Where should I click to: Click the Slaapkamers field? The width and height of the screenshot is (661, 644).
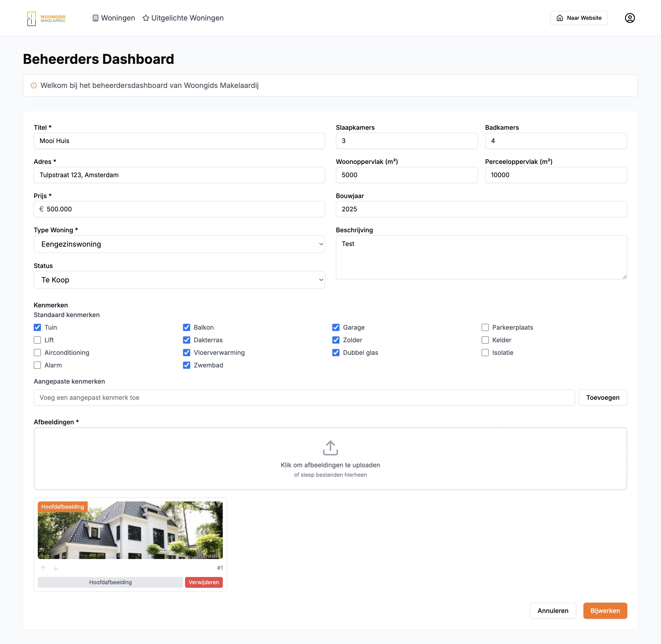coord(407,141)
